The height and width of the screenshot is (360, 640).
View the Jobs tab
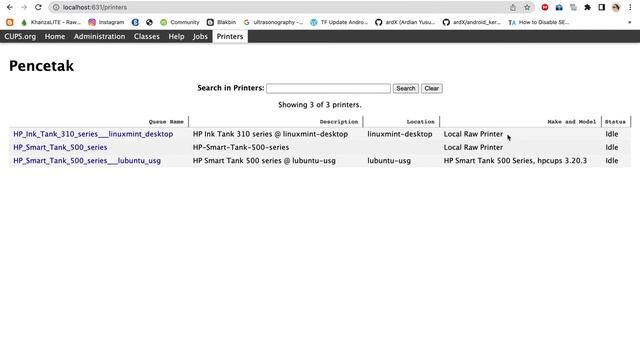tap(200, 36)
